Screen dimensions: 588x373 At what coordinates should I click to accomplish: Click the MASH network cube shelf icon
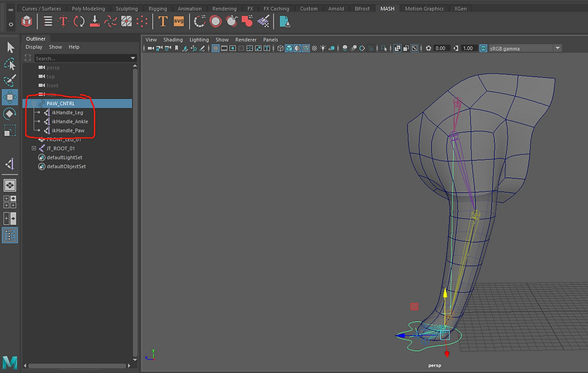(x=26, y=21)
